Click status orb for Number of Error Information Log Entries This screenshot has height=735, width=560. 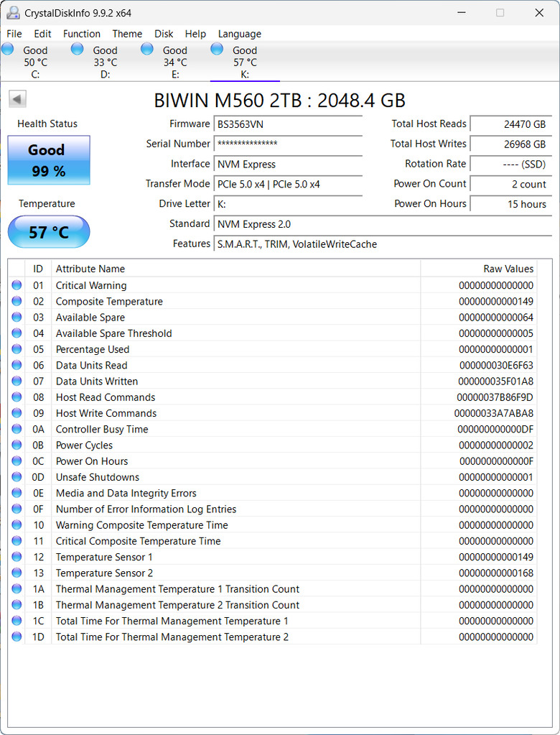tap(17, 509)
